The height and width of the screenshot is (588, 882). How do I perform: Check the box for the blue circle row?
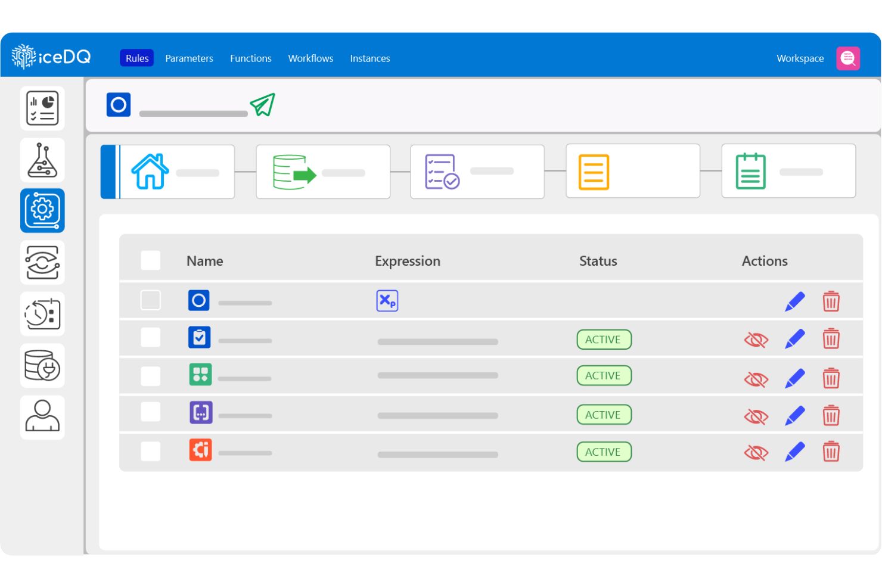[150, 300]
